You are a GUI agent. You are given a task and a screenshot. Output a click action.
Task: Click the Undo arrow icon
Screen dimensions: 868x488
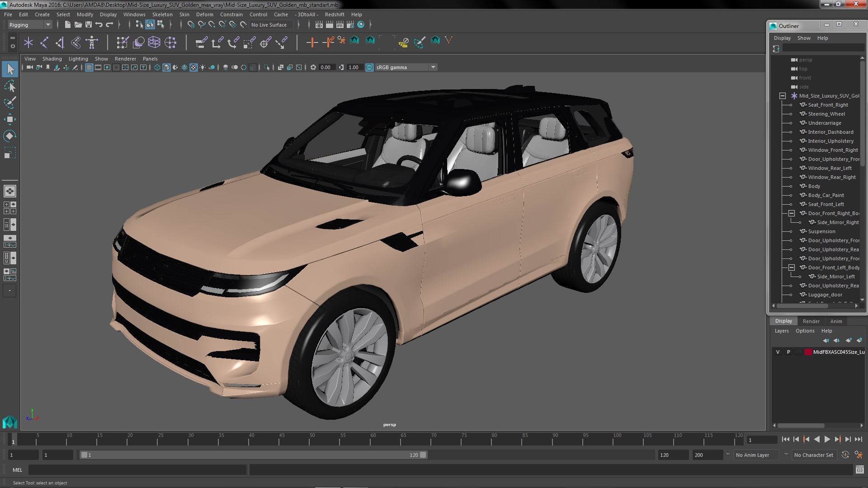coord(99,25)
